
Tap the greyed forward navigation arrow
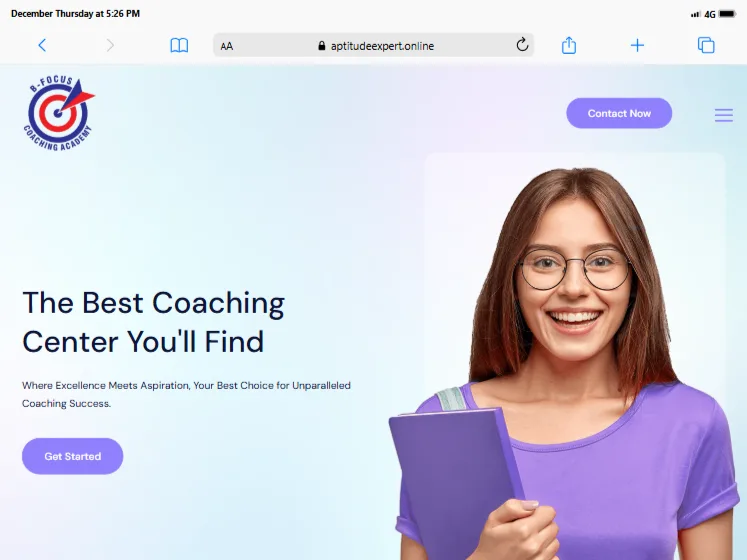pyautogui.click(x=110, y=45)
